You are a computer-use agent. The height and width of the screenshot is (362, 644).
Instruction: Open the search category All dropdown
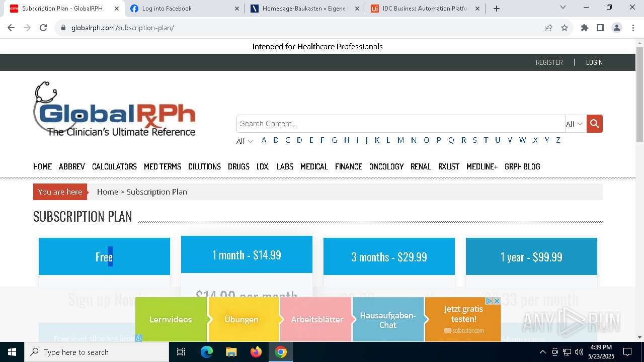[576, 124]
